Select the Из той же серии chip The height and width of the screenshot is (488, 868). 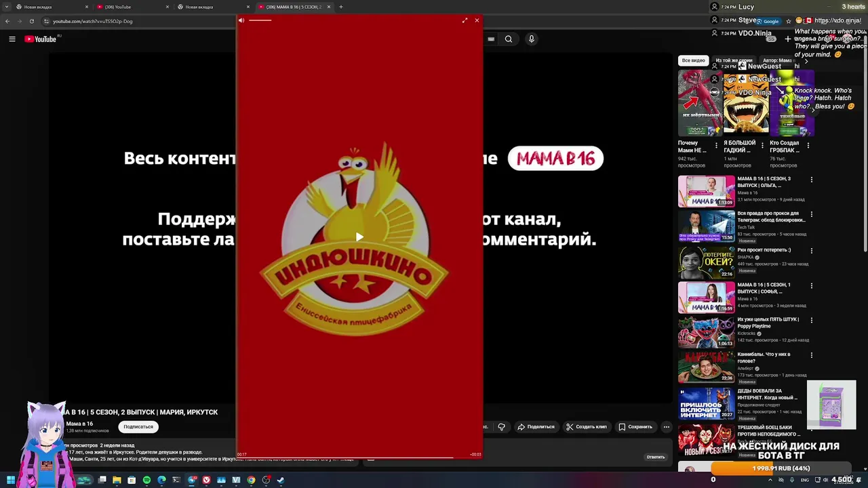tap(734, 60)
